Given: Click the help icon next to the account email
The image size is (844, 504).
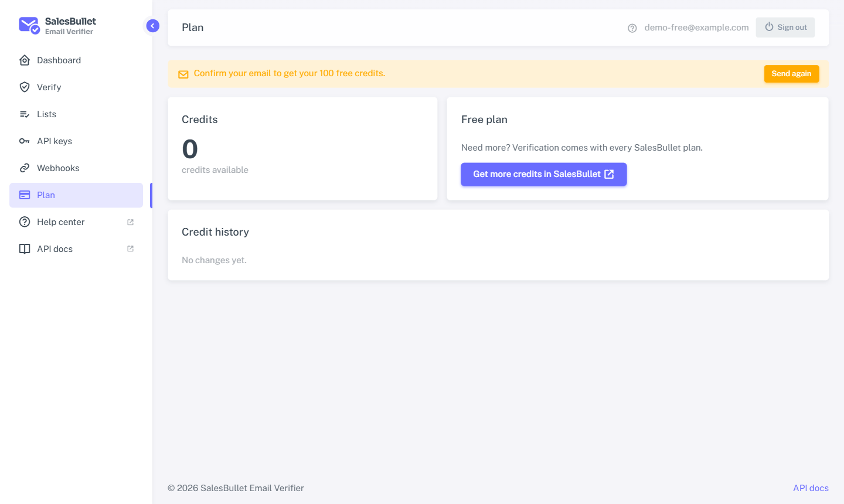Looking at the screenshot, I should tap(632, 28).
